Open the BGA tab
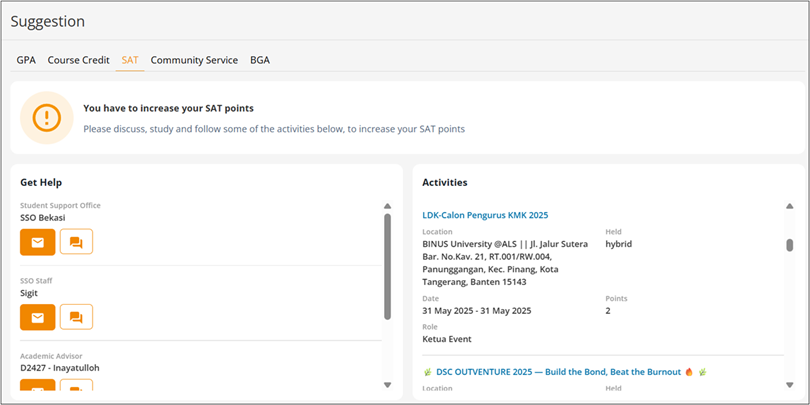Screen dimensions: 810x405 (260, 60)
